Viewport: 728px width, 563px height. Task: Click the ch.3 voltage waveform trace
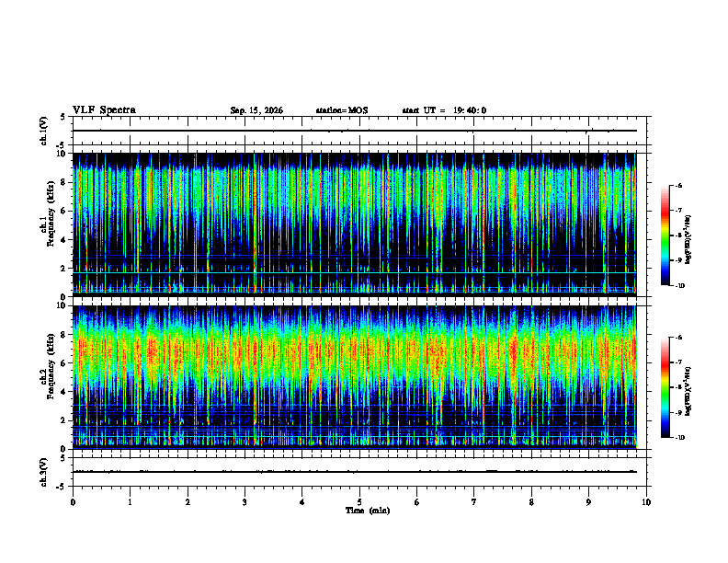pos(355,472)
